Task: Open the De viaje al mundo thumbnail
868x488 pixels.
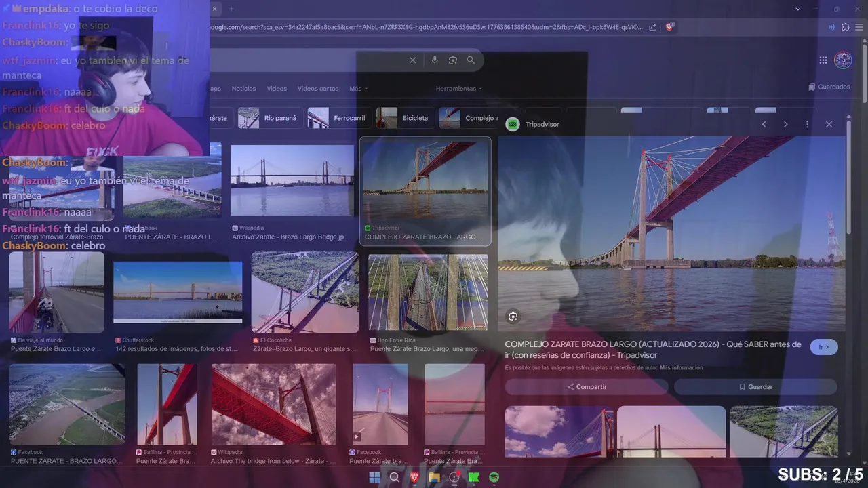Action: tap(57, 293)
